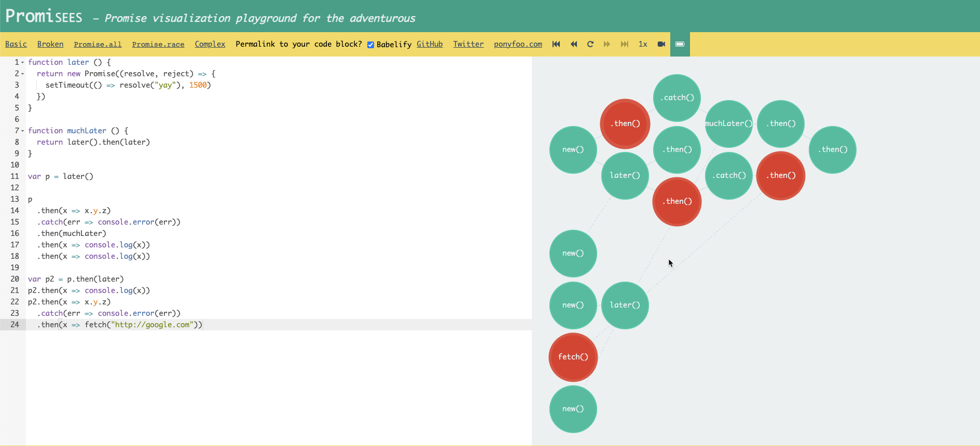Select the topmost new() node

(x=573, y=150)
